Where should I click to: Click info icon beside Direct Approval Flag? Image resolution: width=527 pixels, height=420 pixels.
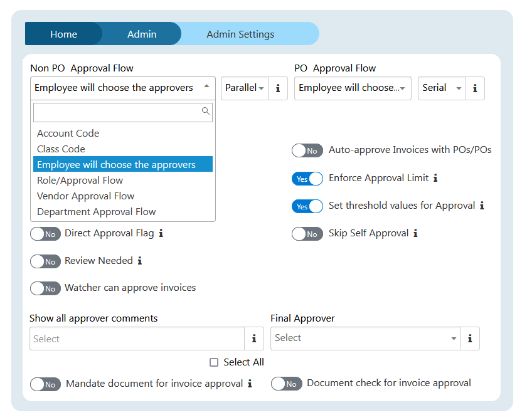(161, 233)
